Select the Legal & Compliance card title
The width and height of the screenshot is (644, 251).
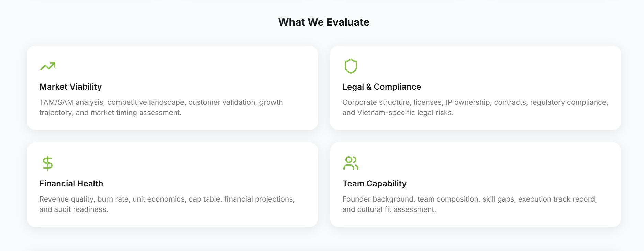[381, 87]
